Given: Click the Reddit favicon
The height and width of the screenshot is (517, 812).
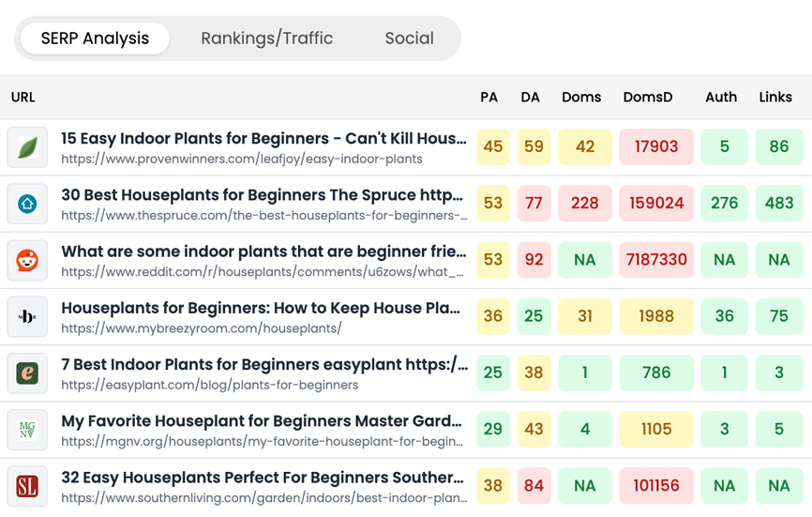Looking at the screenshot, I should (x=27, y=260).
